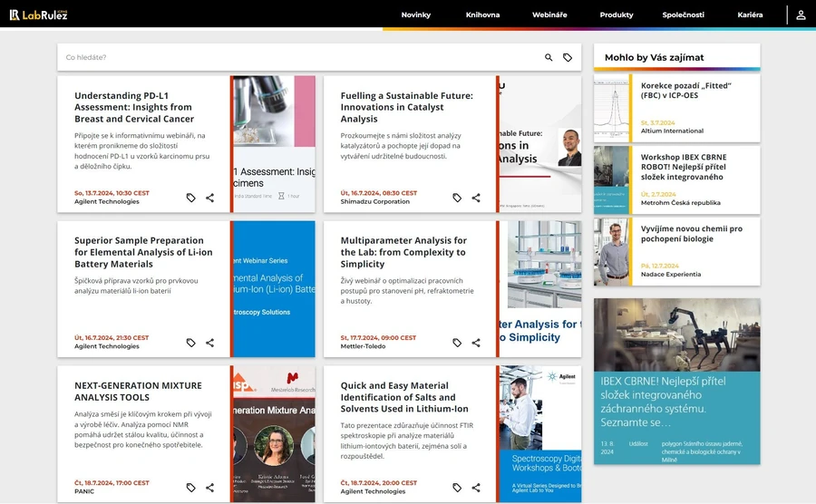Click 'Mettler-Toledo' company name
816x504 pixels.
[363, 346]
